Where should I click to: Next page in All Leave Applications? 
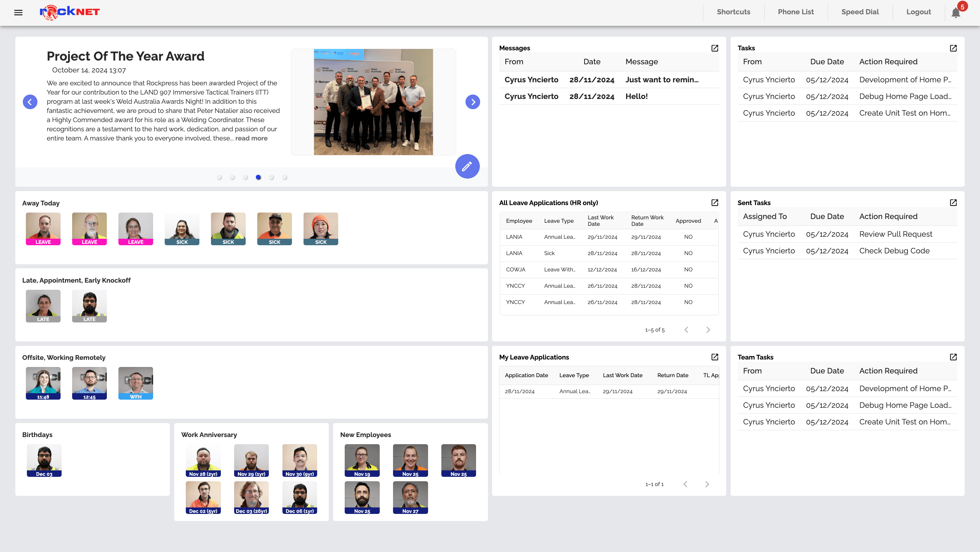(x=708, y=330)
